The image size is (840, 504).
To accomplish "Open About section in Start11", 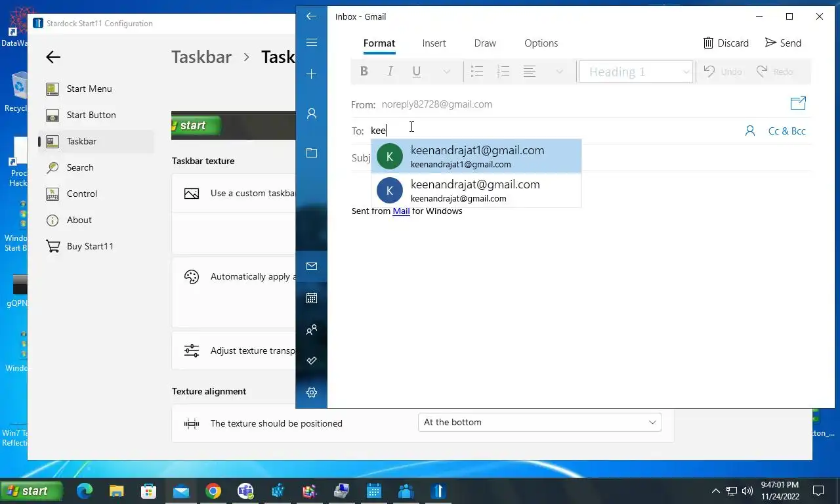I will [96, 220].
